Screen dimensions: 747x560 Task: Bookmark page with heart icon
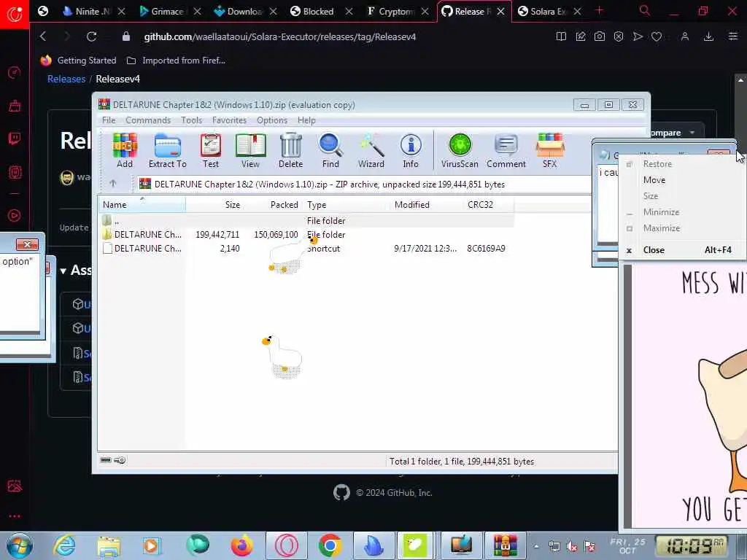[x=657, y=36]
